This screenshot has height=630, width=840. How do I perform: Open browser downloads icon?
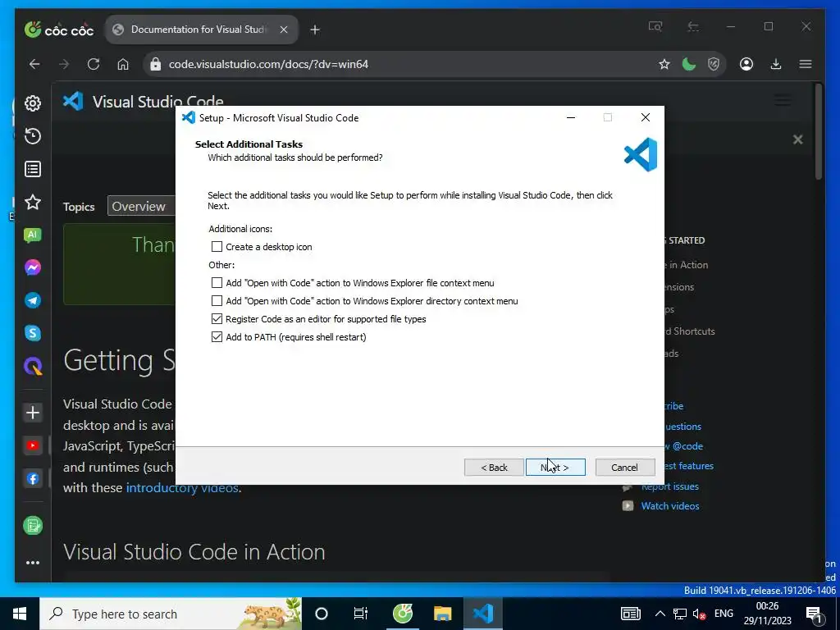click(x=776, y=64)
